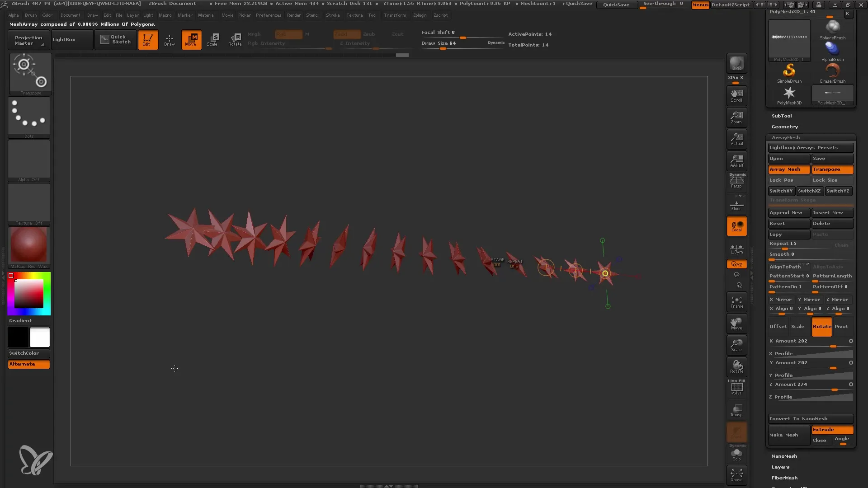This screenshot has width=868, height=488.
Task: Click the Delete button in ArrayMesh
Action: point(832,223)
